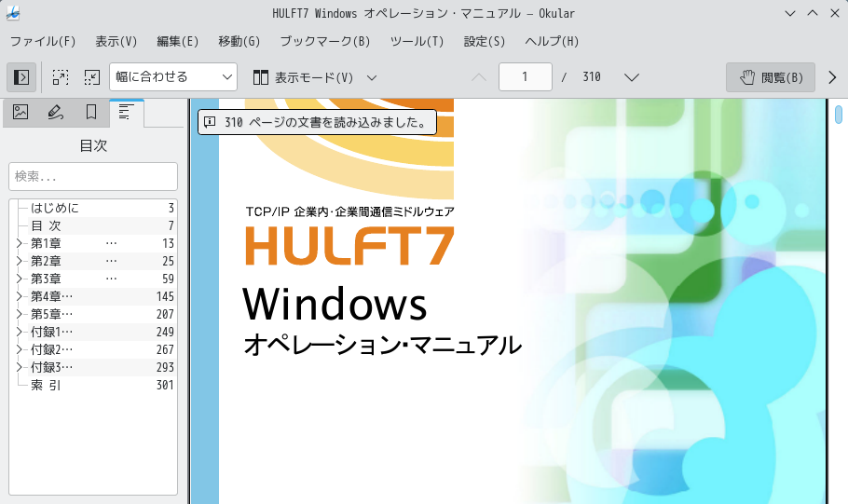Open 編集(E) menu
Screen dimensions: 848x504
[177, 41]
